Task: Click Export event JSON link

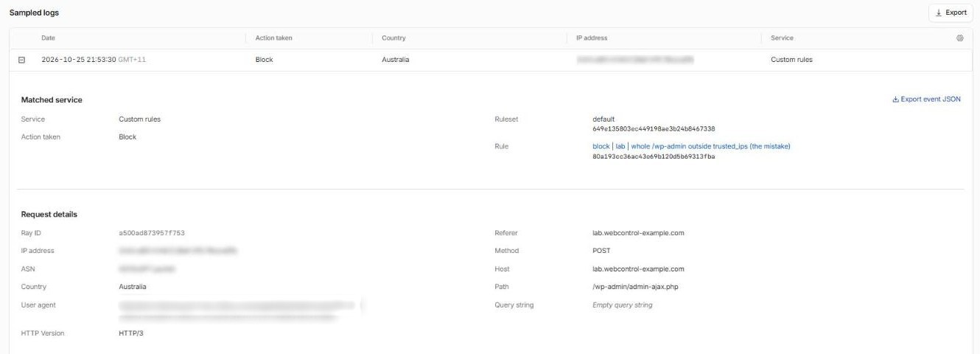Action: [926, 100]
